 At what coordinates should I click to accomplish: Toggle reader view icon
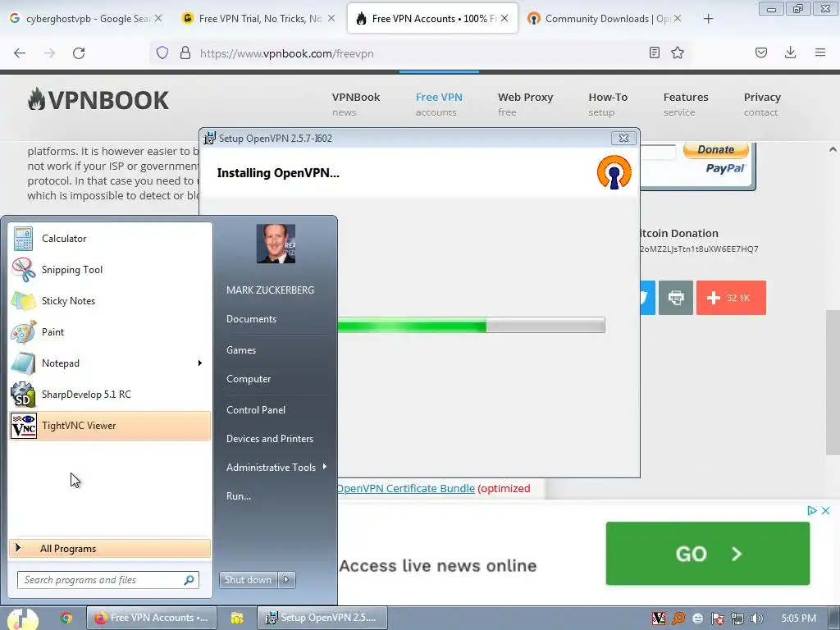(654, 52)
